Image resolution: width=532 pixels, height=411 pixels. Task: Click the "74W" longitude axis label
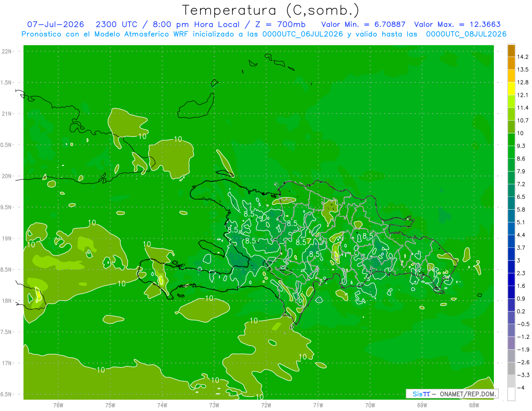pyautogui.click(x=162, y=406)
